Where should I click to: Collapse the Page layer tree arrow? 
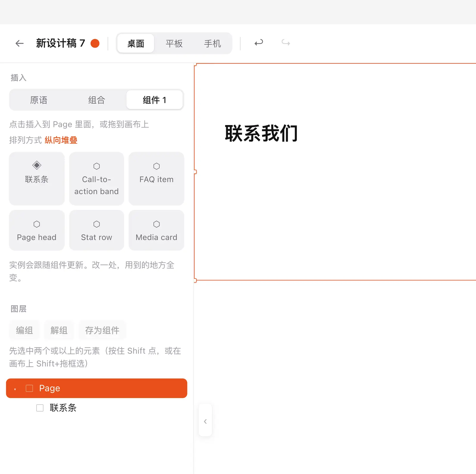click(x=15, y=389)
